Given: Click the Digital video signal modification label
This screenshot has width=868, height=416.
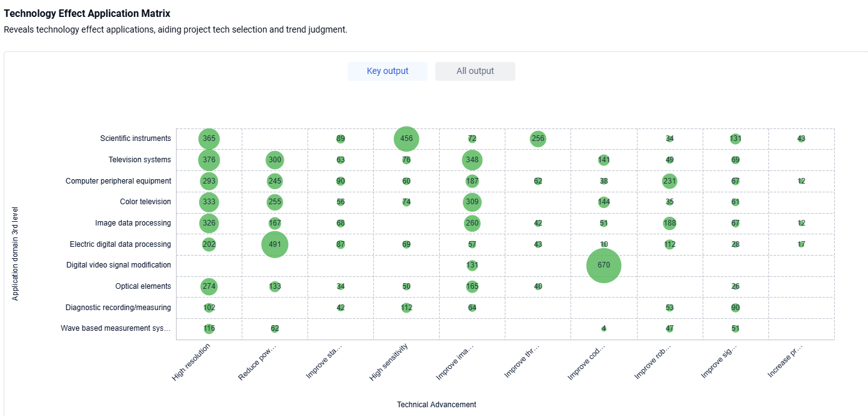Looking at the screenshot, I should pyautogui.click(x=118, y=265).
